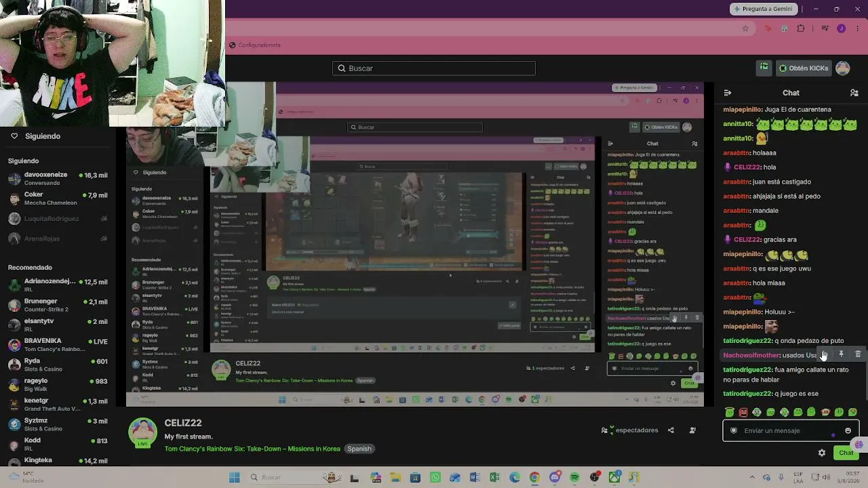This screenshot has width=868, height=488.
Task: Reply to the Nachowolfmother message
Action: pyautogui.click(x=824, y=354)
